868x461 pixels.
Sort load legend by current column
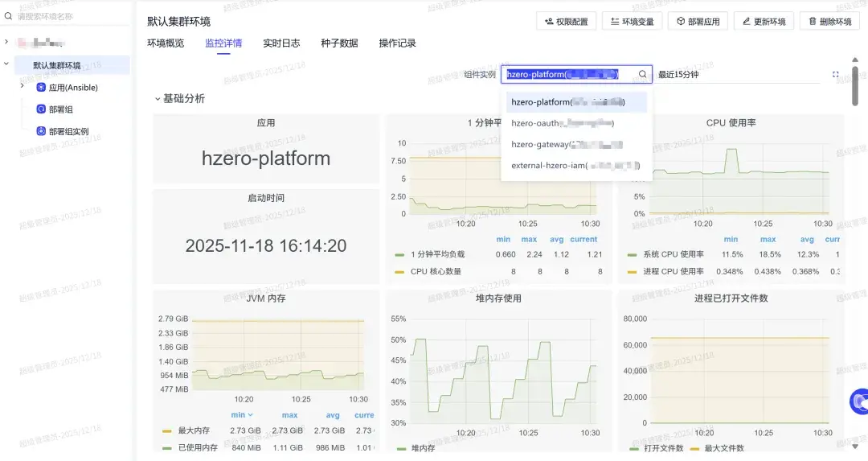point(583,240)
